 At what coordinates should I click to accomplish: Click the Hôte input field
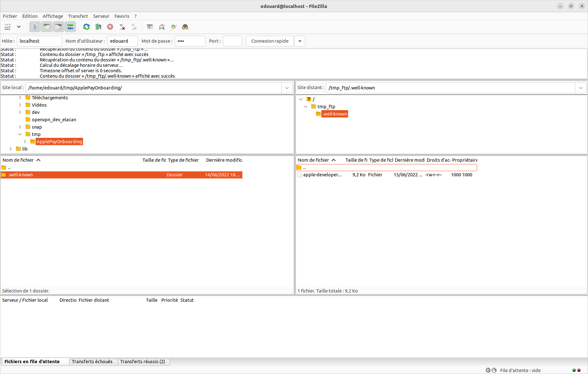(39, 41)
